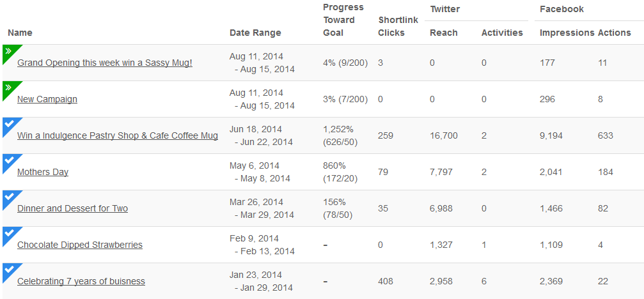The width and height of the screenshot is (644, 299).
Task: Open Chocolate Dipped Strawberries campaign
Action: [x=80, y=245]
